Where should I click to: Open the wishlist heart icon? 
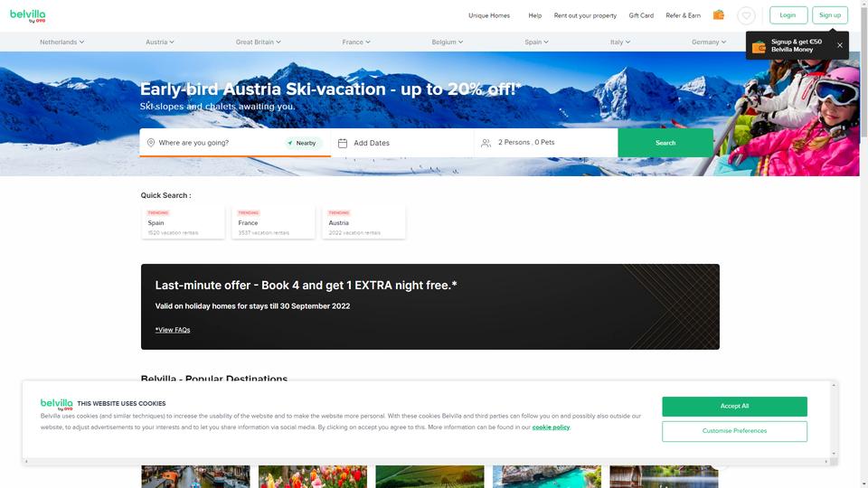coord(746,15)
